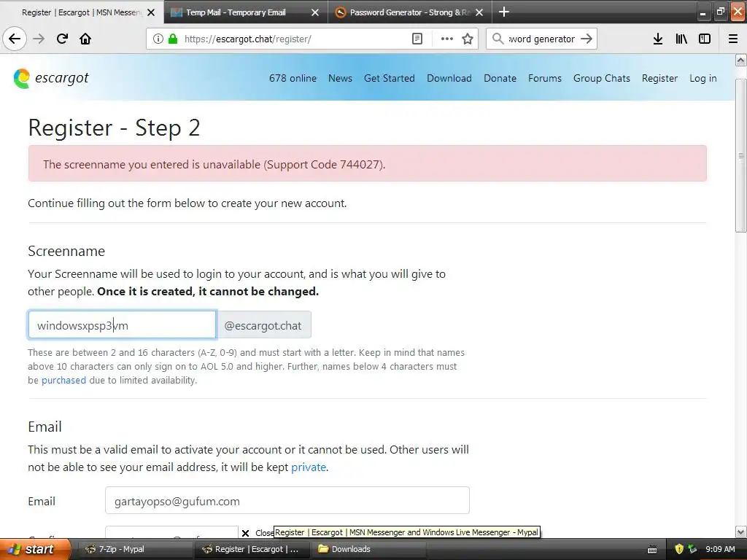Click the green secure padlock icon

(x=173, y=39)
